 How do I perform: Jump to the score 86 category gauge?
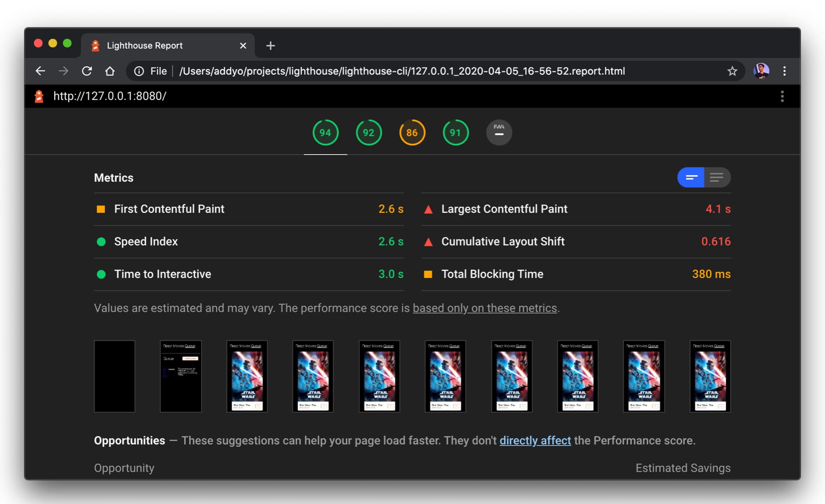point(412,133)
